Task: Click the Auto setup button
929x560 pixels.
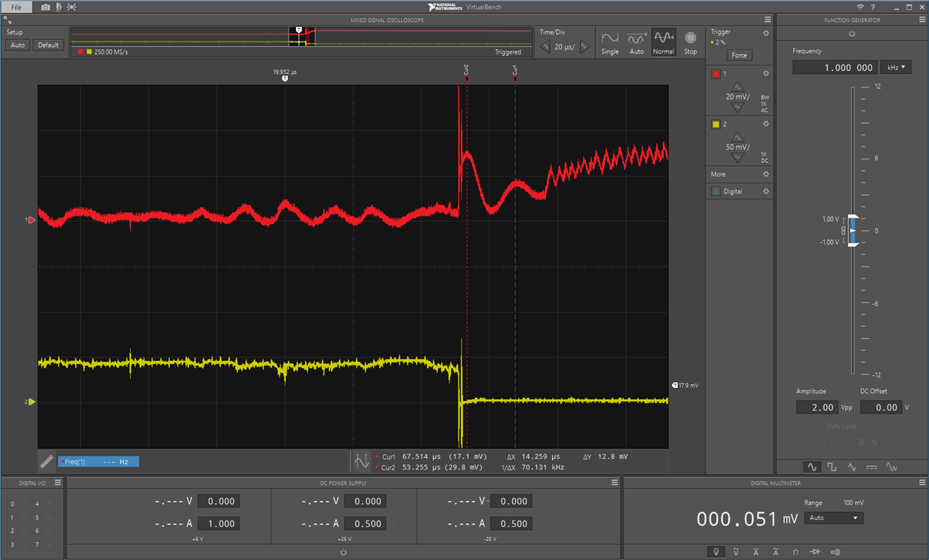Action: coord(17,45)
